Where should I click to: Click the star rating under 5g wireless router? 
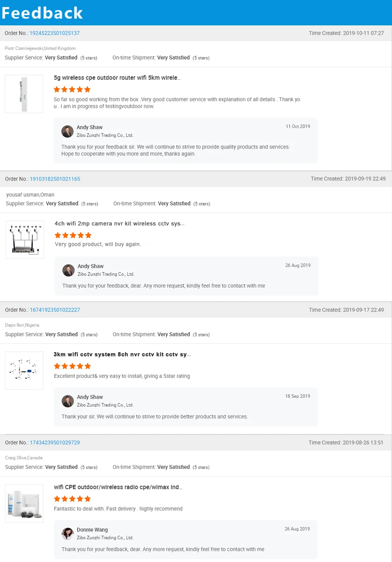pyautogui.click(x=72, y=89)
